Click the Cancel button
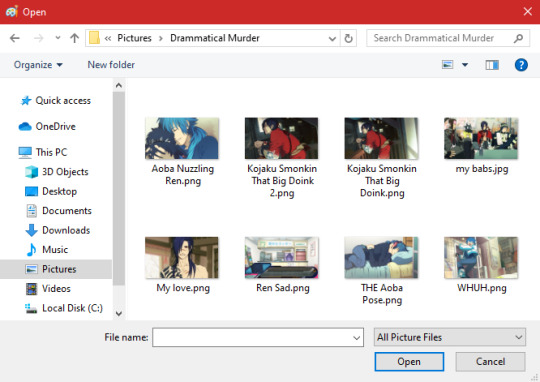The width and height of the screenshot is (540, 382). click(x=490, y=362)
